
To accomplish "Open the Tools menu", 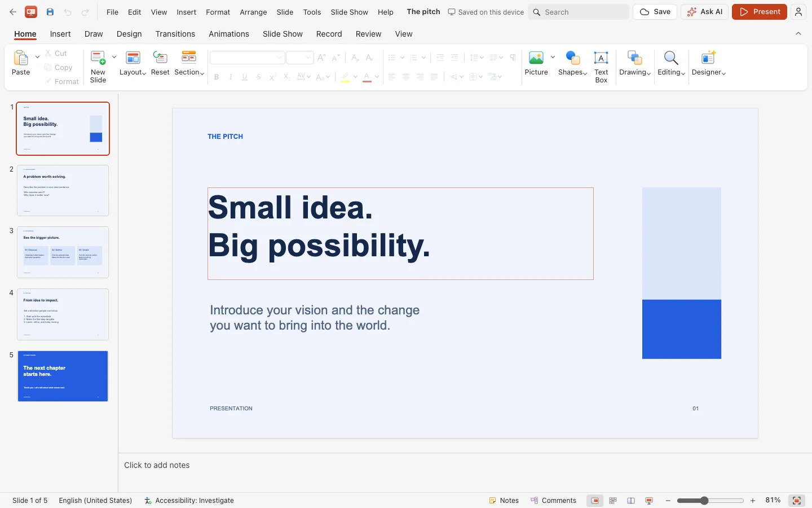I will (312, 12).
